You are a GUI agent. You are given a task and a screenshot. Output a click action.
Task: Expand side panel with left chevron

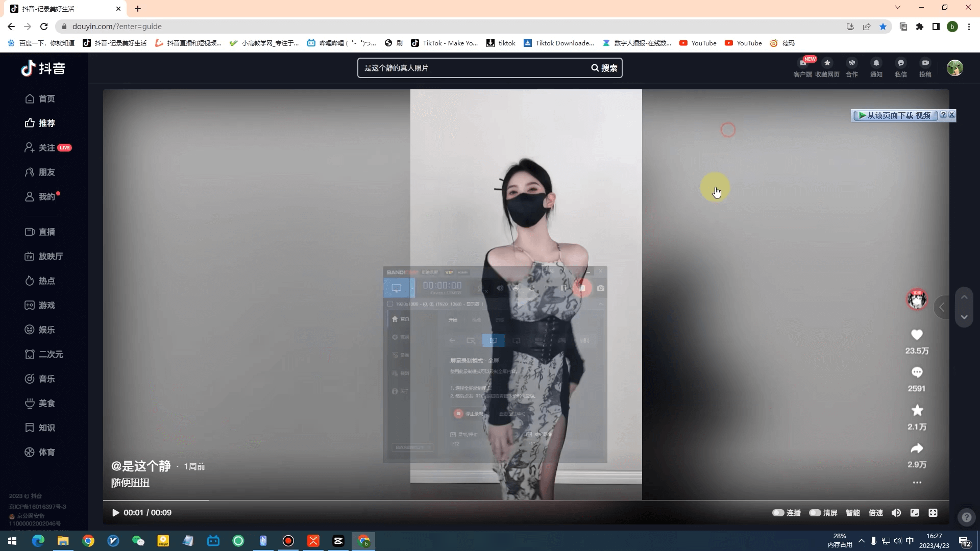pyautogui.click(x=942, y=307)
